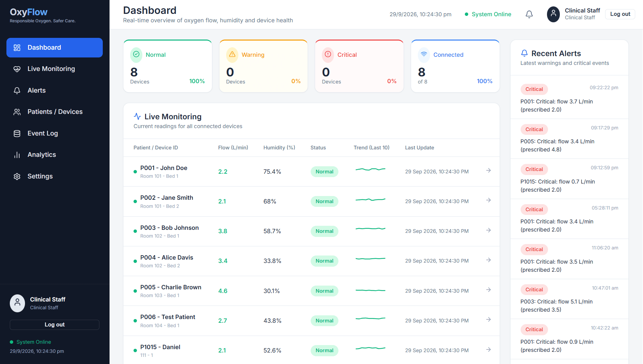The width and height of the screenshot is (643, 364).
Task: Click the P005 - Charlie Brown row name
Action: click(x=171, y=287)
